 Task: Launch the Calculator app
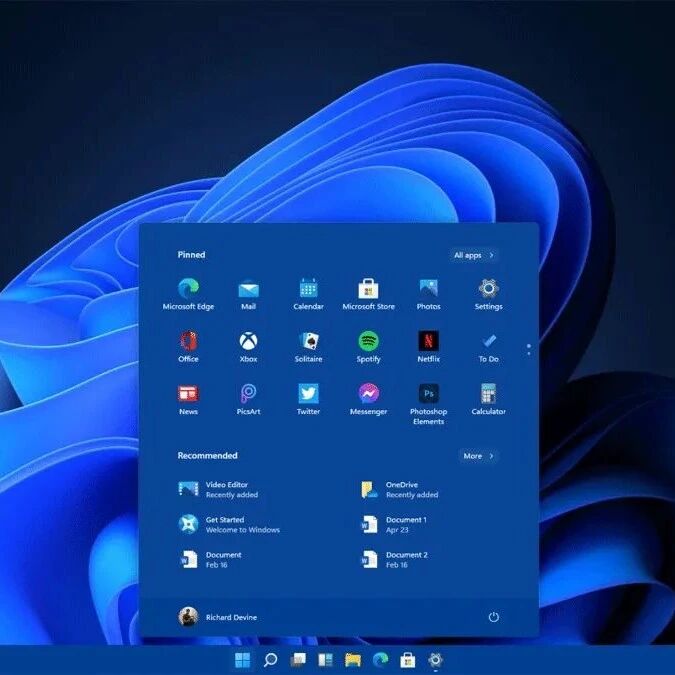click(488, 399)
